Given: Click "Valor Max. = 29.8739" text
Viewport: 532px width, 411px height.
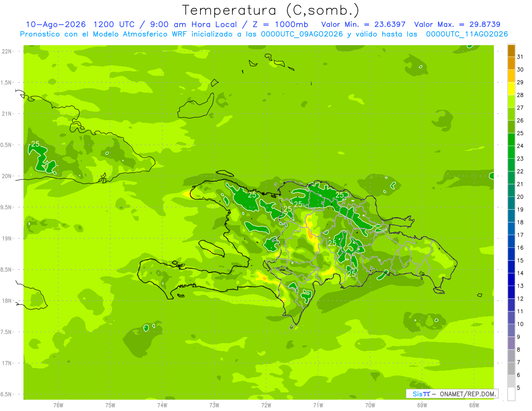Looking at the screenshot, I should tap(457, 24).
